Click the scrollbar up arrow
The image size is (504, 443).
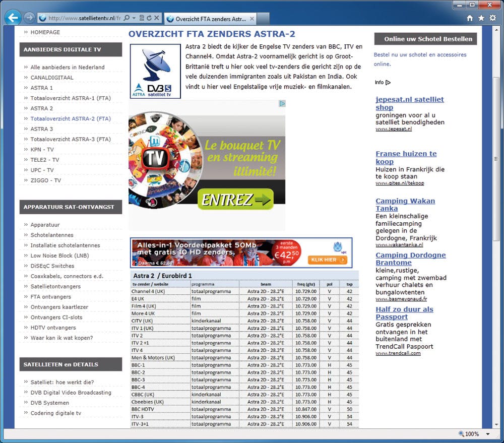pos(496,30)
